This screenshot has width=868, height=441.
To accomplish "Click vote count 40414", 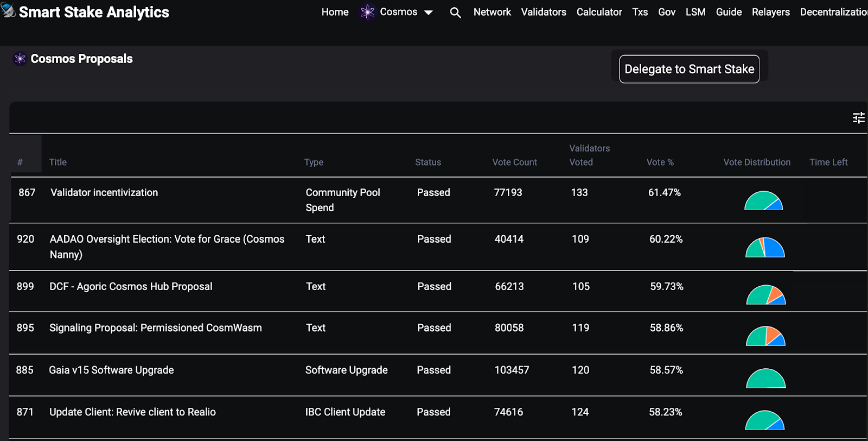I will tap(509, 239).
